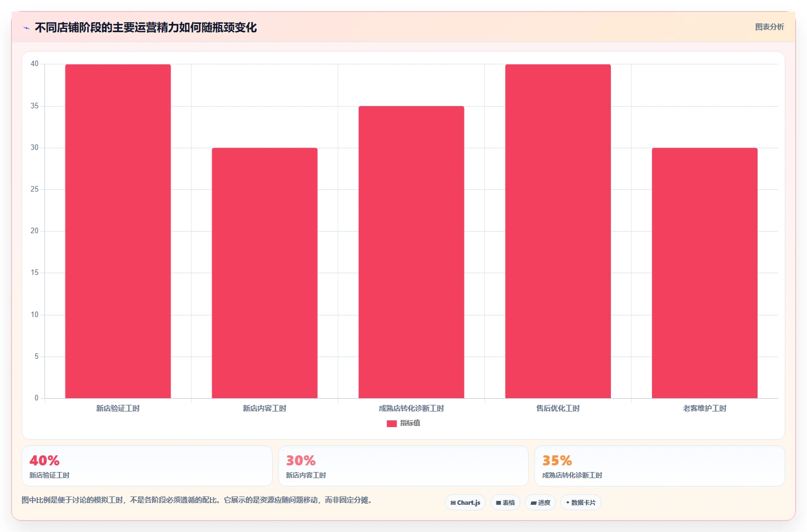Click y-axis value 35
This screenshot has height=532, width=807.
pos(34,106)
